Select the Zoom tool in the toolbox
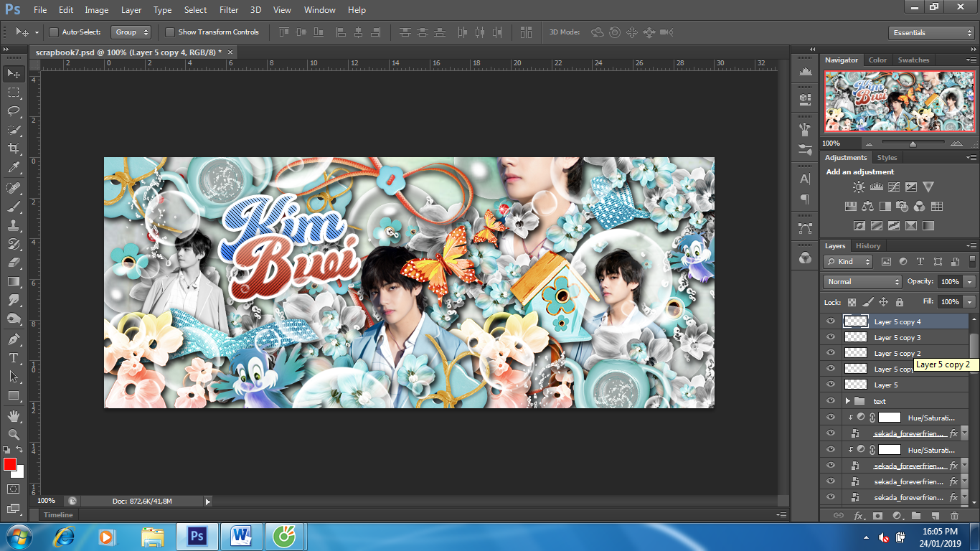The width and height of the screenshot is (980, 551). [13, 434]
